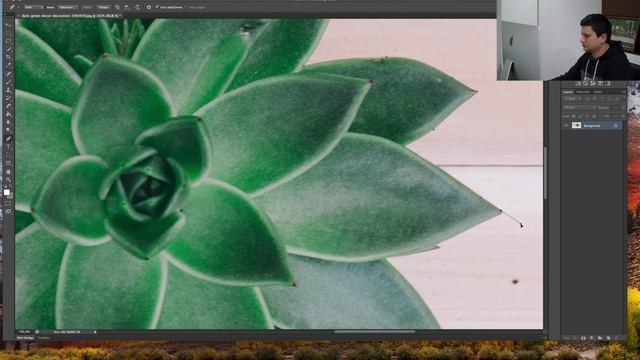The height and width of the screenshot is (360, 640).
Task: Create new adjustment layer from panel bottom
Action: tap(591, 338)
